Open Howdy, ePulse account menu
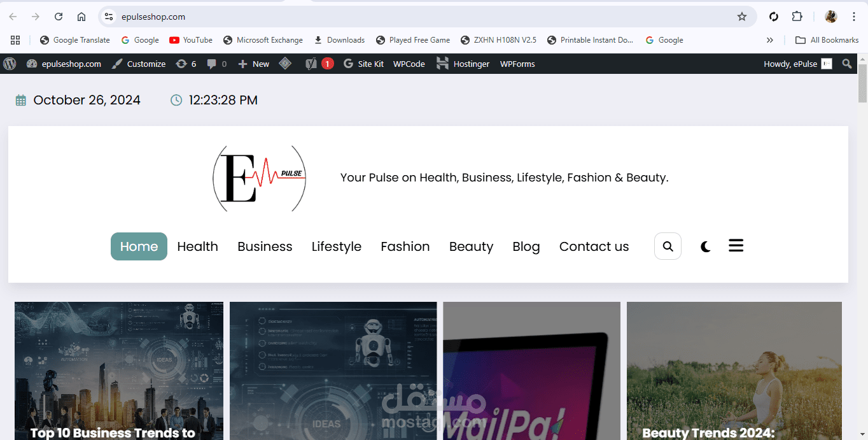The image size is (868, 440). [x=798, y=64]
